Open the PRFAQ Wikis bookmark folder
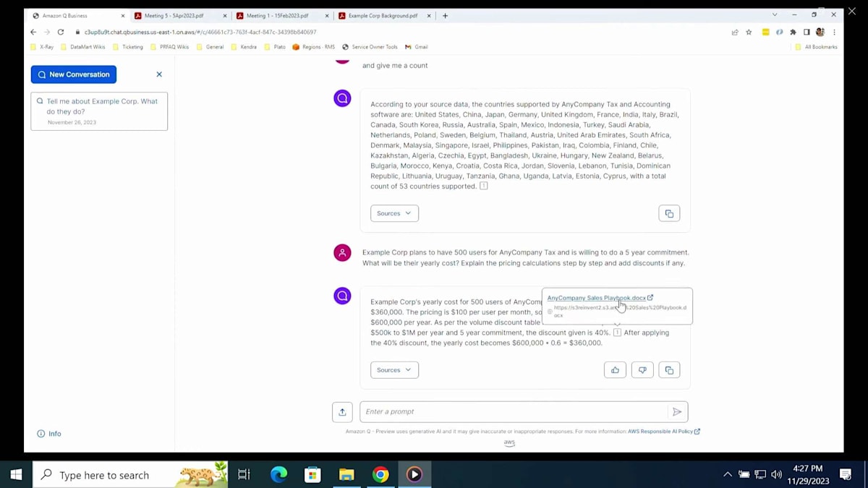Screen dimensions: 868x488 (x=169, y=47)
